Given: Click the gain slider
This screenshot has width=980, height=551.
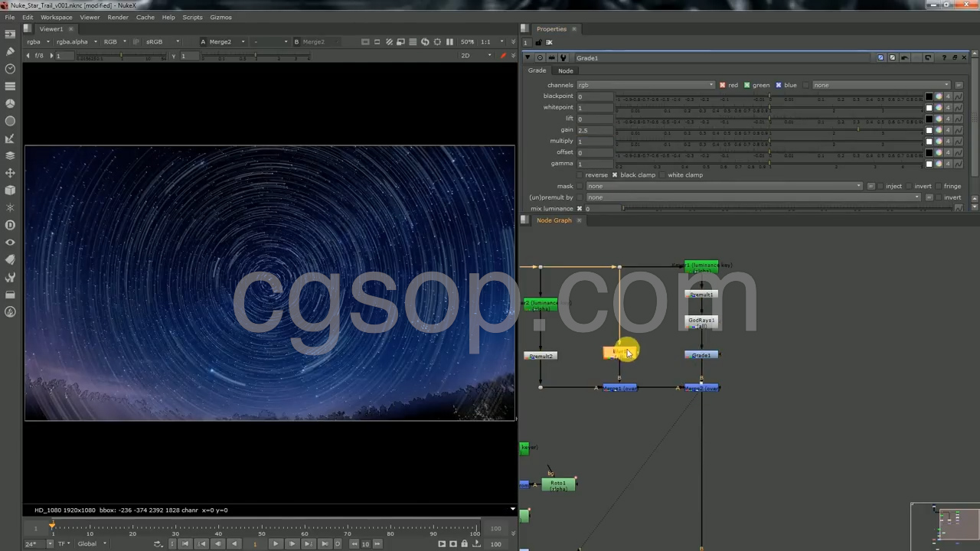Looking at the screenshot, I should click(769, 130).
